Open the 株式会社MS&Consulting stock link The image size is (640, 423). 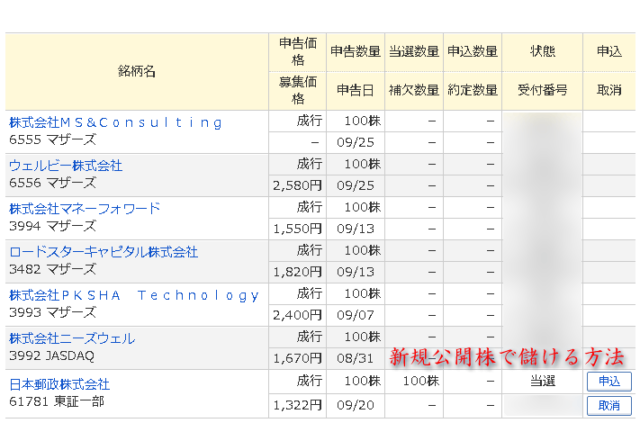pos(116,122)
